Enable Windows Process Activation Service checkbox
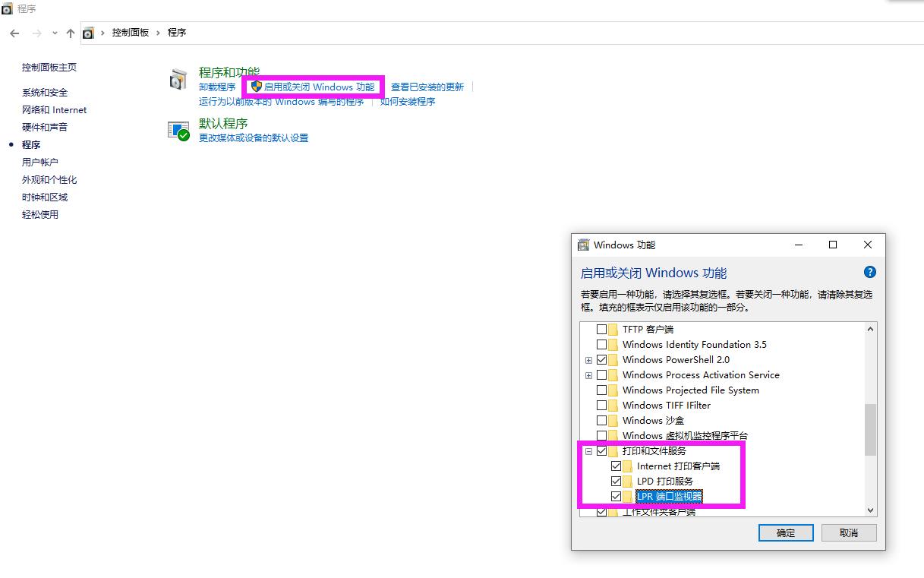This screenshot has width=924, height=578. (x=602, y=375)
